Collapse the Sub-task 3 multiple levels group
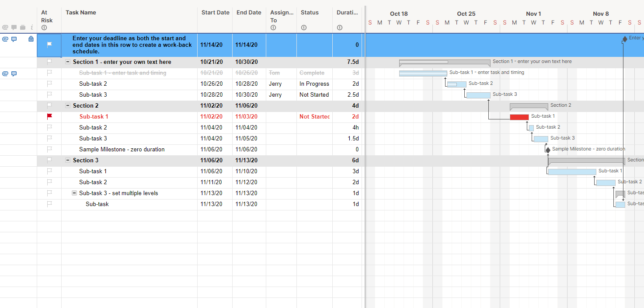The image size is (644, 308). coord(74,193)
